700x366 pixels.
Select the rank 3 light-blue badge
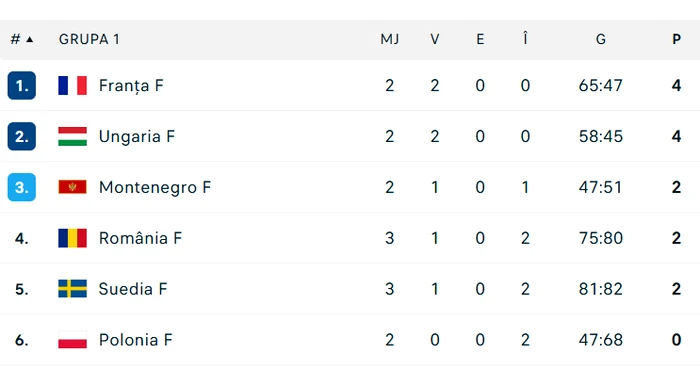click(x=21, y=187)
